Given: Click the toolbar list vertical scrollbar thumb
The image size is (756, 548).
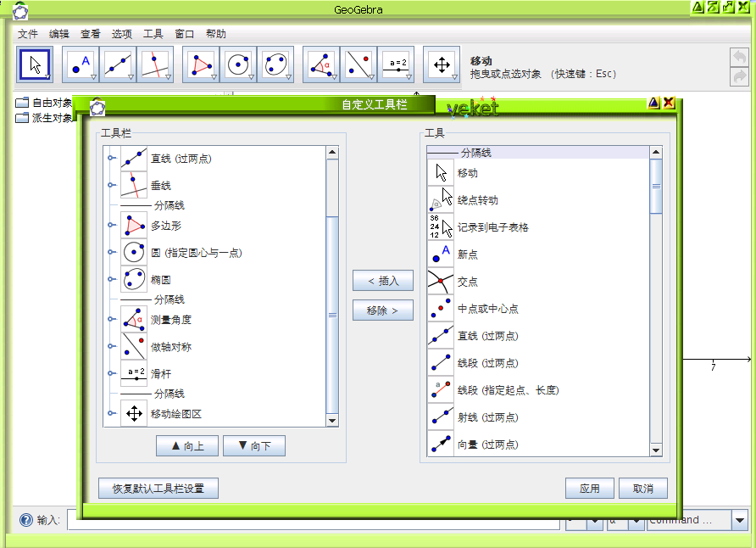Looking at the screenshot, I should pos(332,315).
